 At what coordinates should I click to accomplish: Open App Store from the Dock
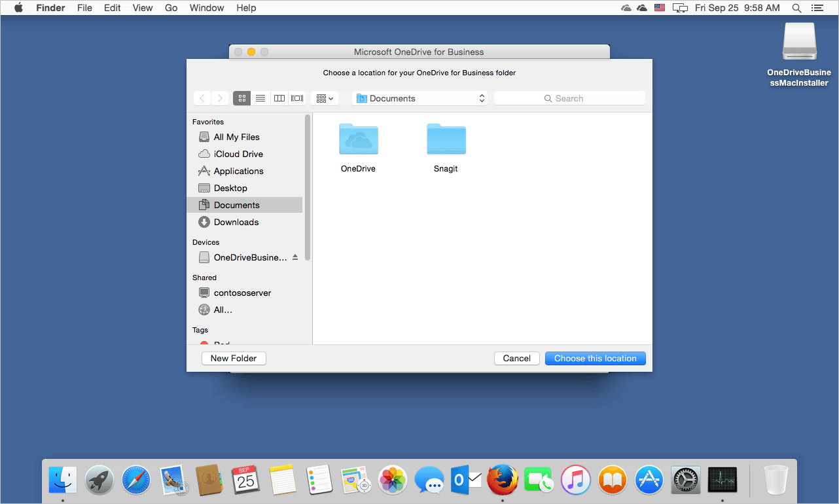pos(649,480)
